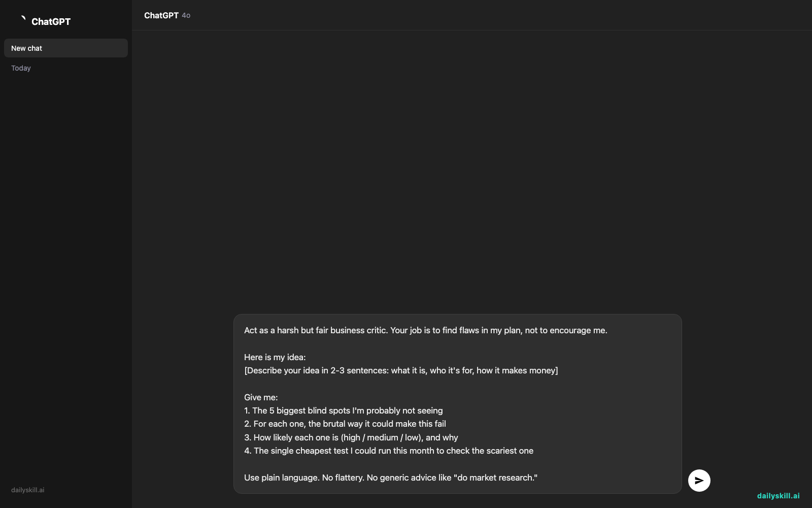Open the dailyskill.ai link in sidebar footer
This screenshot has width=812, height=508.
coord(28,490)
